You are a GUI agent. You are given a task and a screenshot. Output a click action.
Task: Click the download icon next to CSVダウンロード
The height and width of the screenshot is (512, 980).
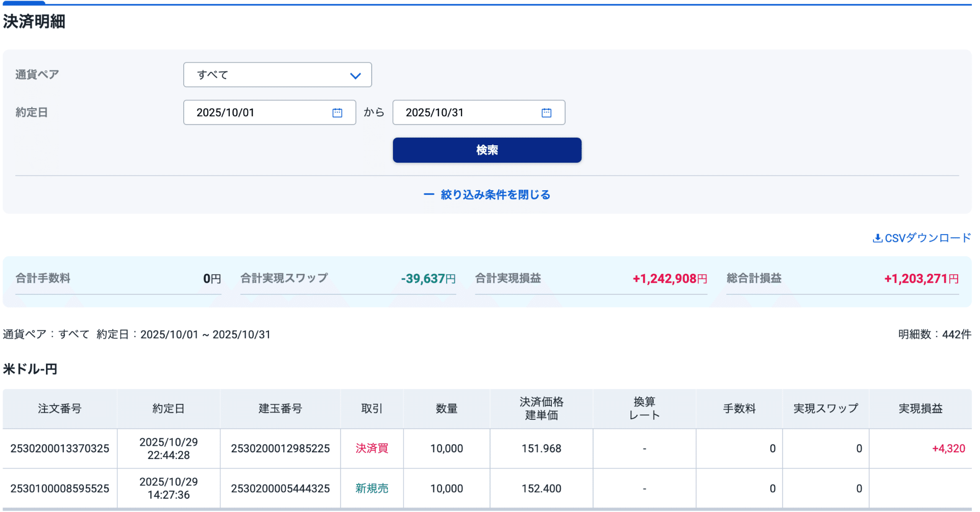878,237
